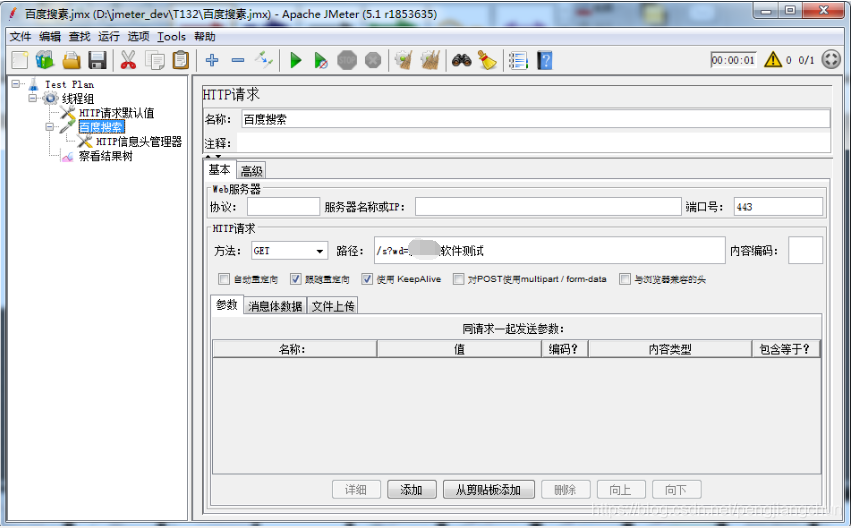Viewport: 851px width, 528px height.
Task: Click the Stop test icon
Action: pos(347,60)
